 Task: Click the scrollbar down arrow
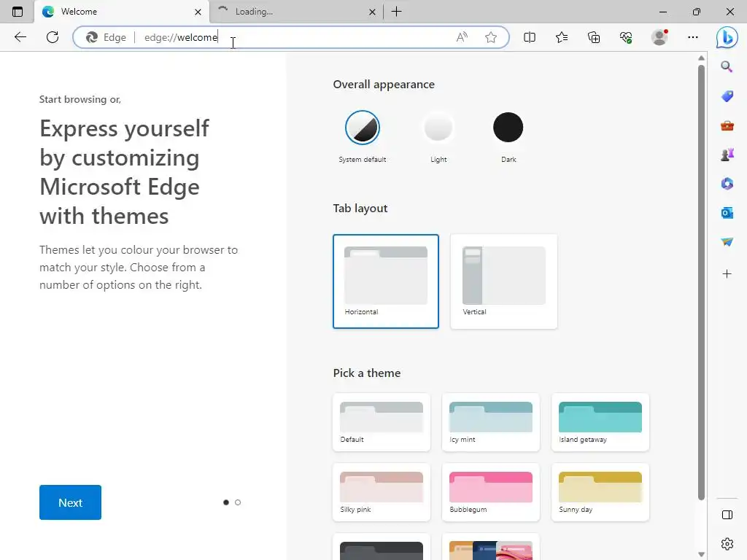[701, 554]
